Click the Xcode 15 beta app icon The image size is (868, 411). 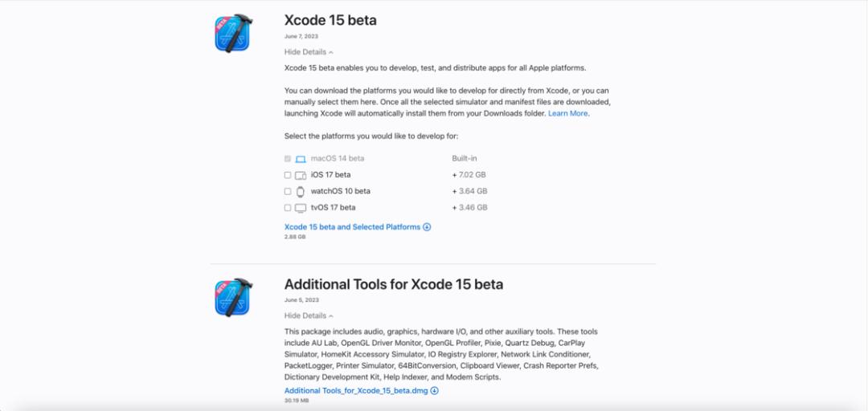coord(233,33)
